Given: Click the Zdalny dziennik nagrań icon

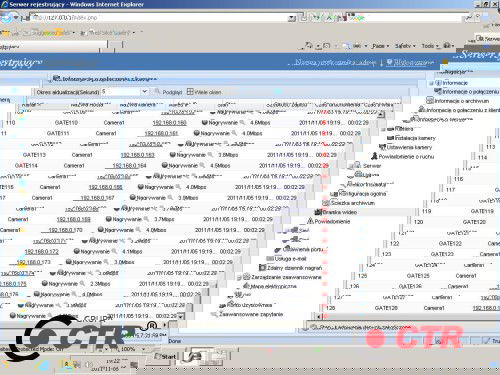Looking at the screenshot, I should (262, 267).
